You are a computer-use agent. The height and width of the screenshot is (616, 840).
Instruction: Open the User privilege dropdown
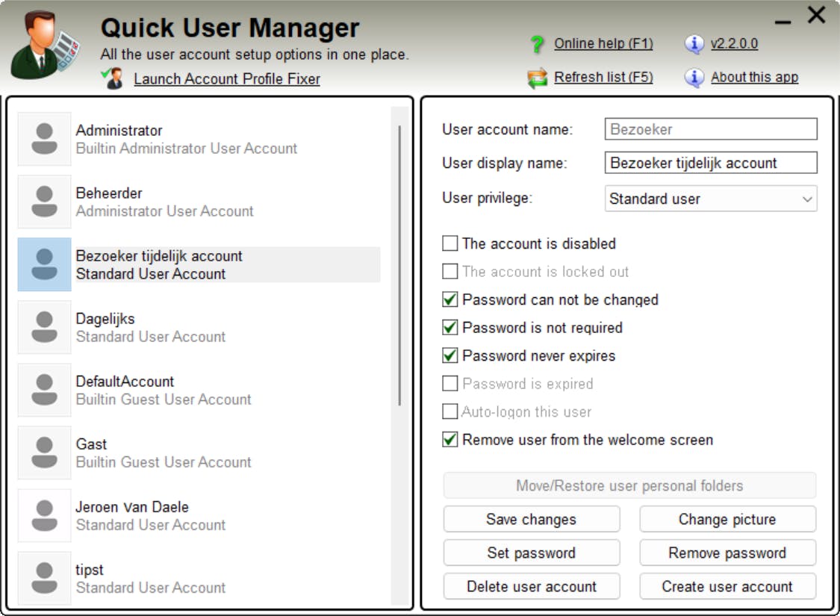pyautogui.click(x=710, y=199)
